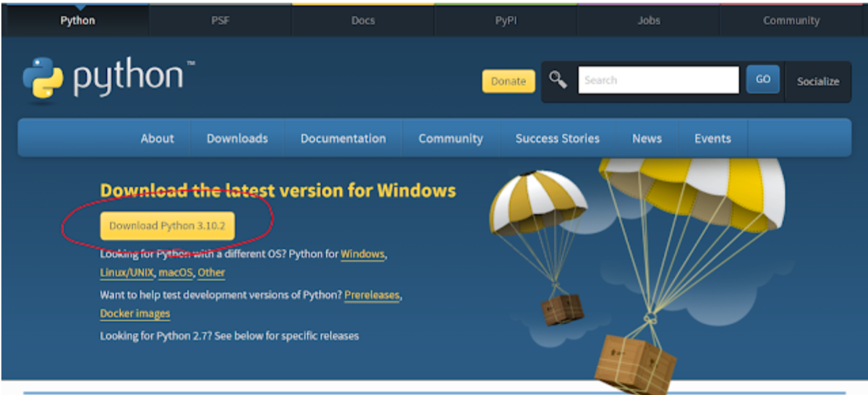The height and width of the screenshot is (395, 868).
Task: Follow the Other OS link
Action: coord(211,273)
